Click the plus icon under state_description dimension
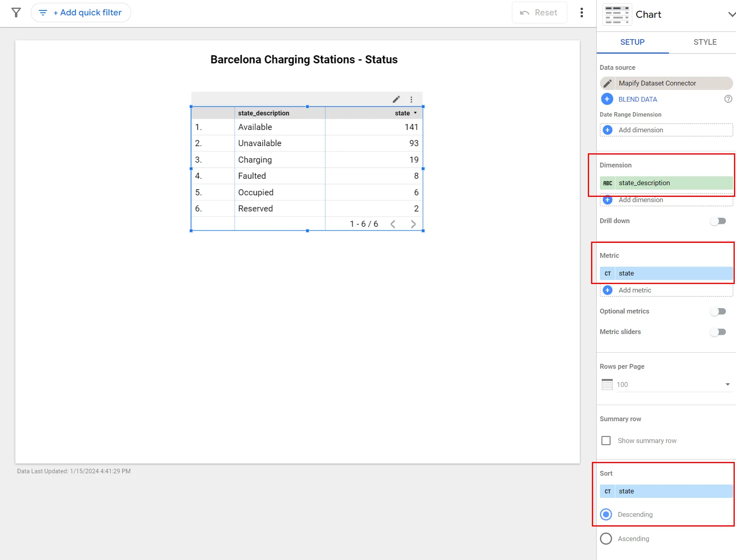The width and height of the screenshot is (736, 560). (x=608, y=200)
